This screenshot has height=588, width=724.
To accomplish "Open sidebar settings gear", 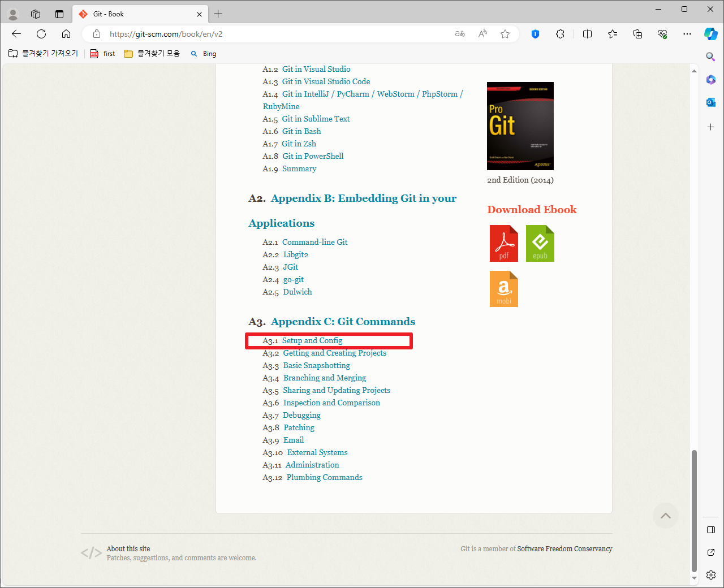I will [x=711, y=575].
